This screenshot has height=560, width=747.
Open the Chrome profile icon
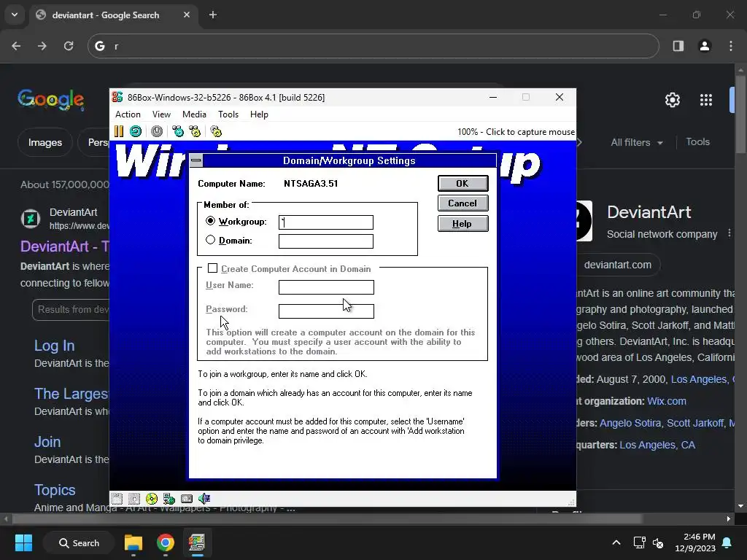[705, 46]
